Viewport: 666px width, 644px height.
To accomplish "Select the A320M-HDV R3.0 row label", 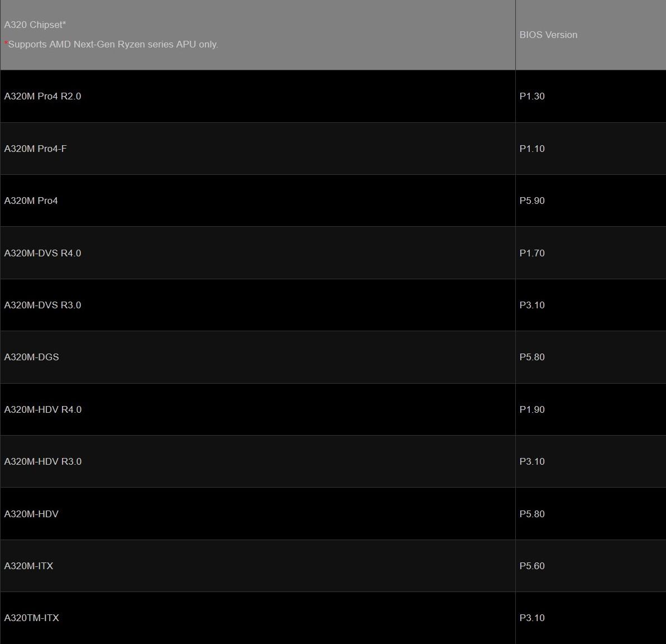I will click(42, 461).
